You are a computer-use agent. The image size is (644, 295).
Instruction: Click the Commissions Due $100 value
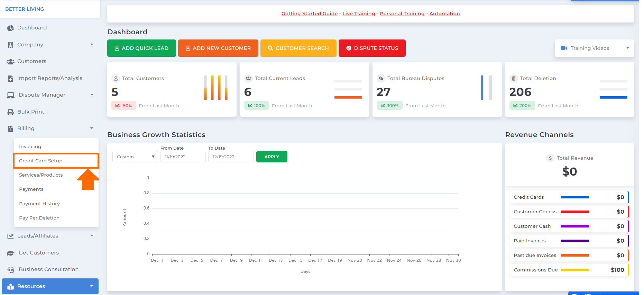[617, 270]
